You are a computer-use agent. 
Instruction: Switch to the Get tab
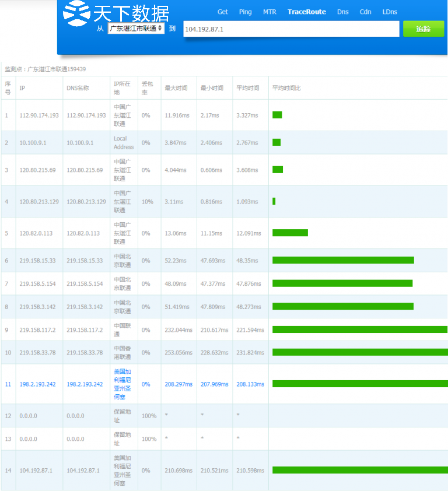[x=222, y=12]
